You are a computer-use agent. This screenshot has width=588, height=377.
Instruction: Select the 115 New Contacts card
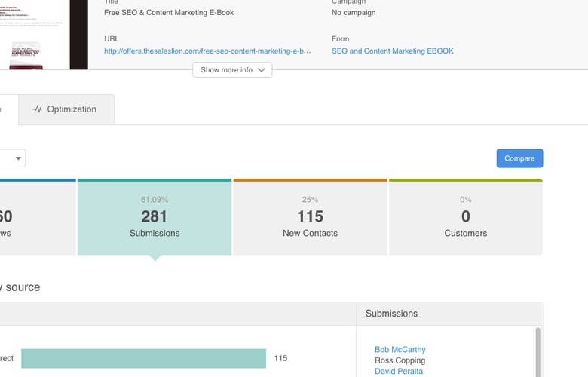[x=310, y=217]
